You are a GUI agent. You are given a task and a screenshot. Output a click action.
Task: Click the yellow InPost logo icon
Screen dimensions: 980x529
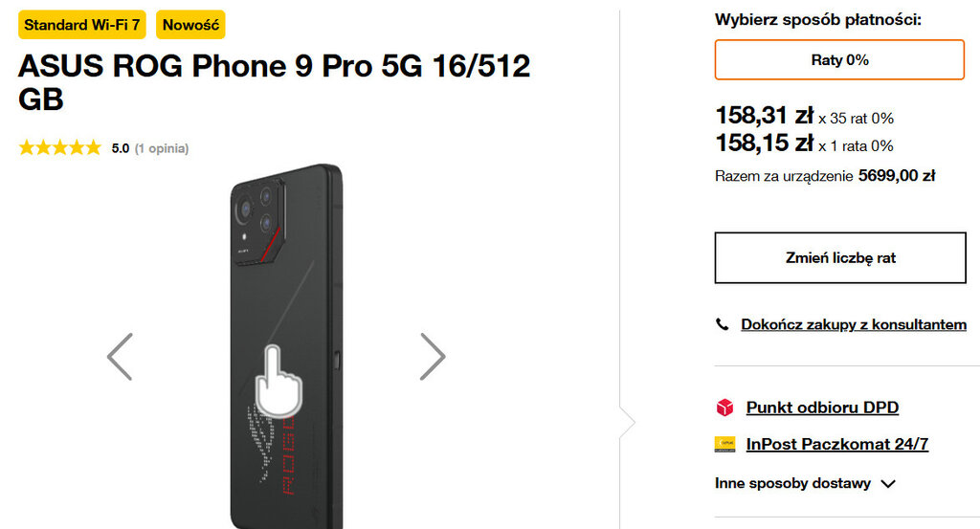724,444
